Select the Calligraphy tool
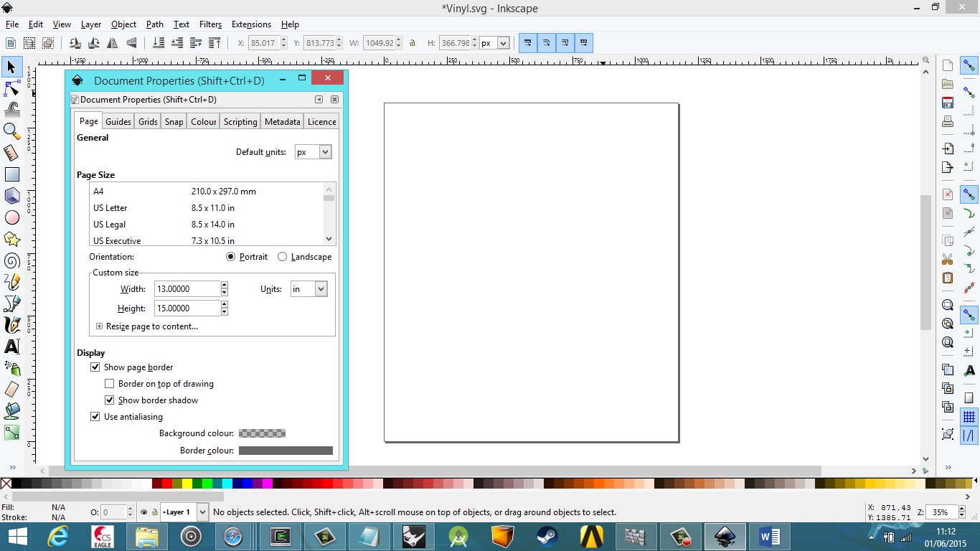The image size is (980, 551). [x=11, y=325]
